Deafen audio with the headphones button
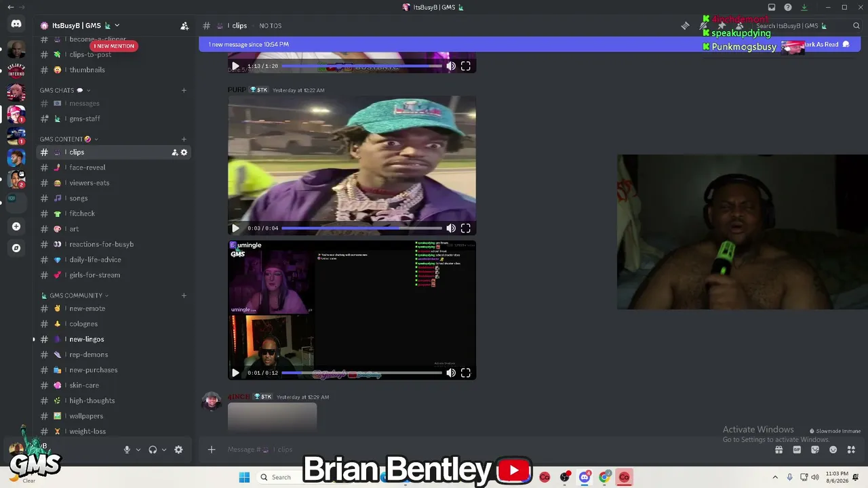Viewport: 868px width, 488px height. tap(153, 449)
